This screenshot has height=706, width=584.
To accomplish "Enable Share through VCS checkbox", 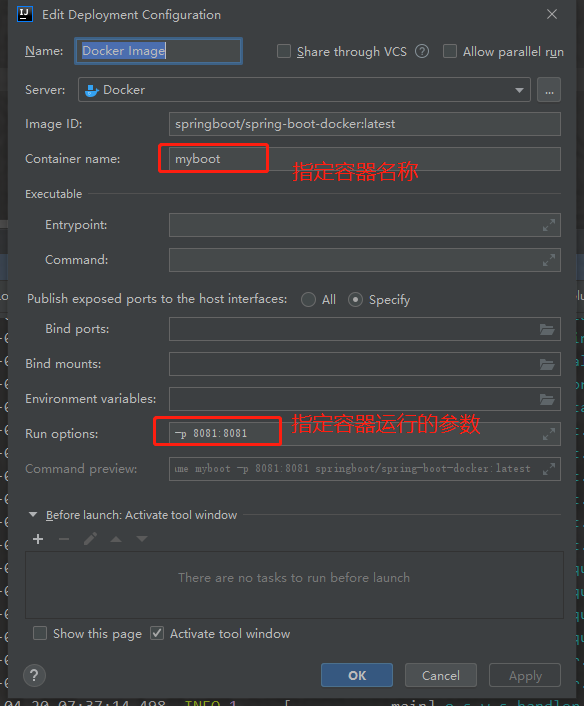I will click(x=284, y=51).
